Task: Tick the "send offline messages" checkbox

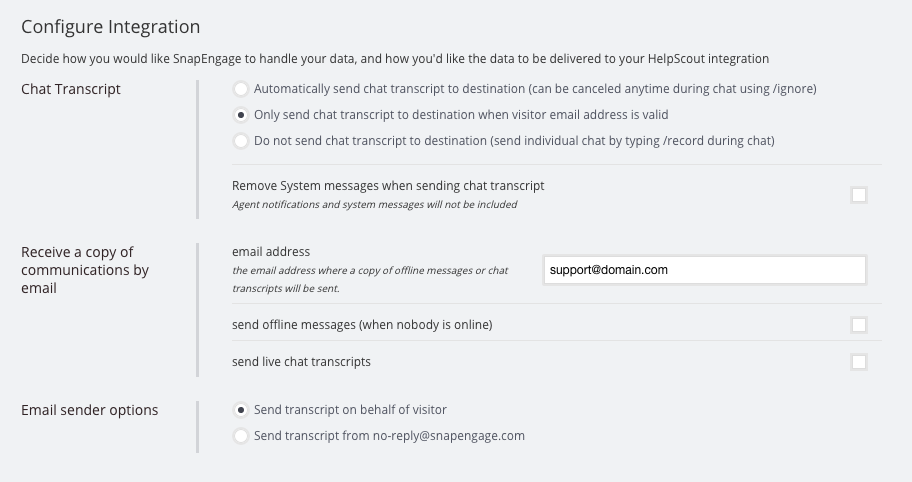Action: pos(858,325)
